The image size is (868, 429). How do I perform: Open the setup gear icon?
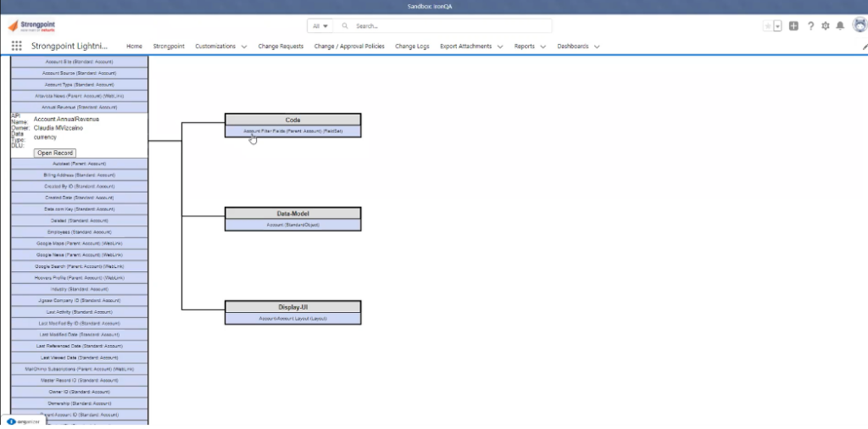click(826, 26)
